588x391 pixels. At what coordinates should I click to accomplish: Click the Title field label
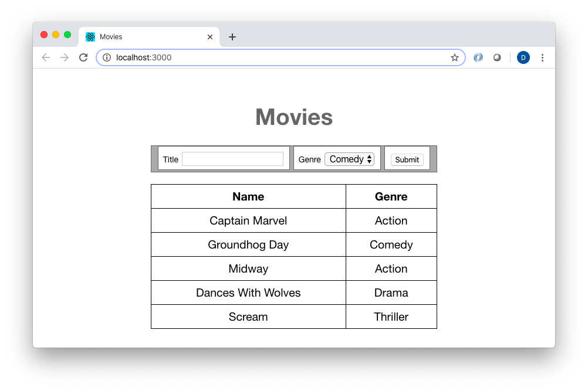(171, 159)
